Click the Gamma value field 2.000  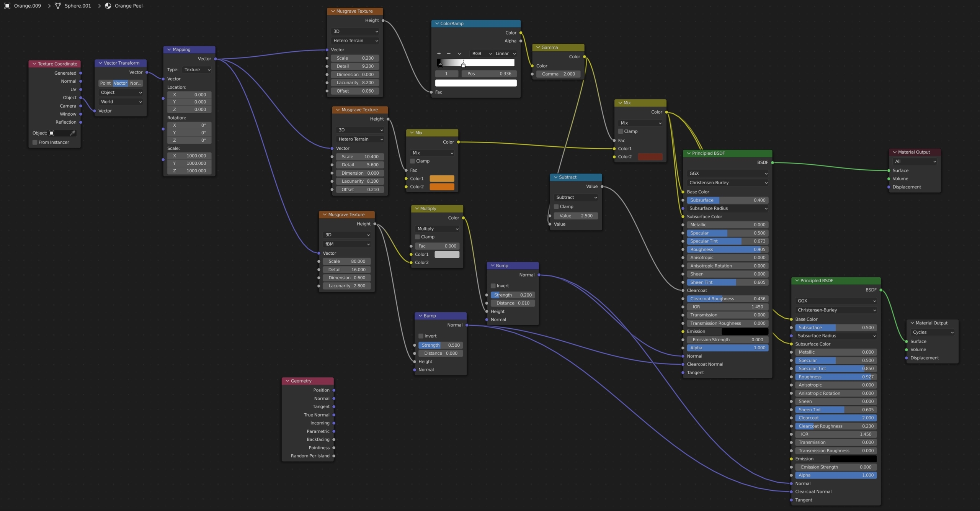tap(558, 74)
